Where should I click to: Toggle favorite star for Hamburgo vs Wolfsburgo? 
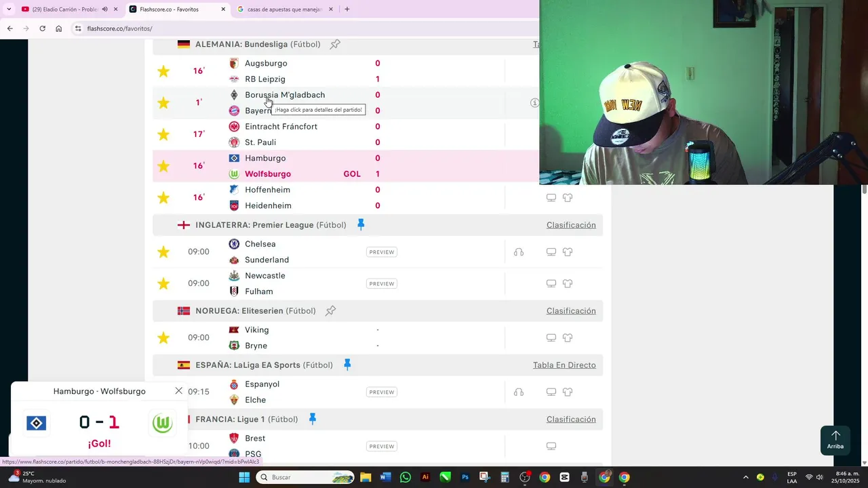163,166
